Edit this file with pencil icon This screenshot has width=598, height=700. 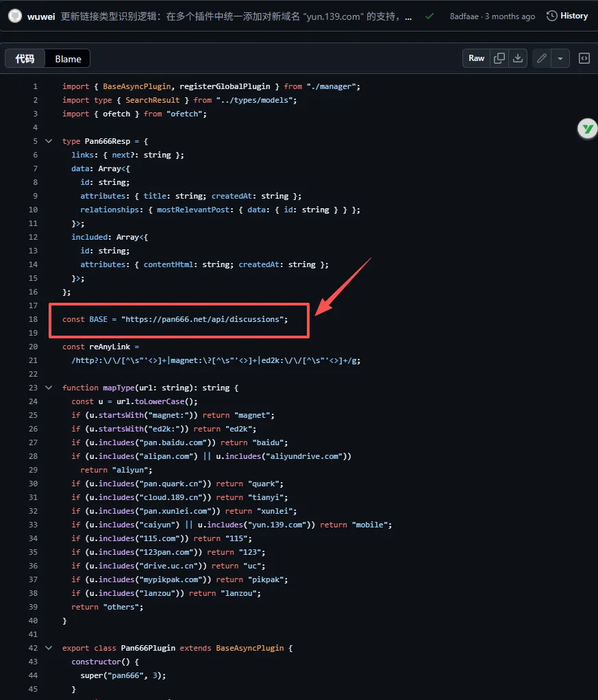542,58
